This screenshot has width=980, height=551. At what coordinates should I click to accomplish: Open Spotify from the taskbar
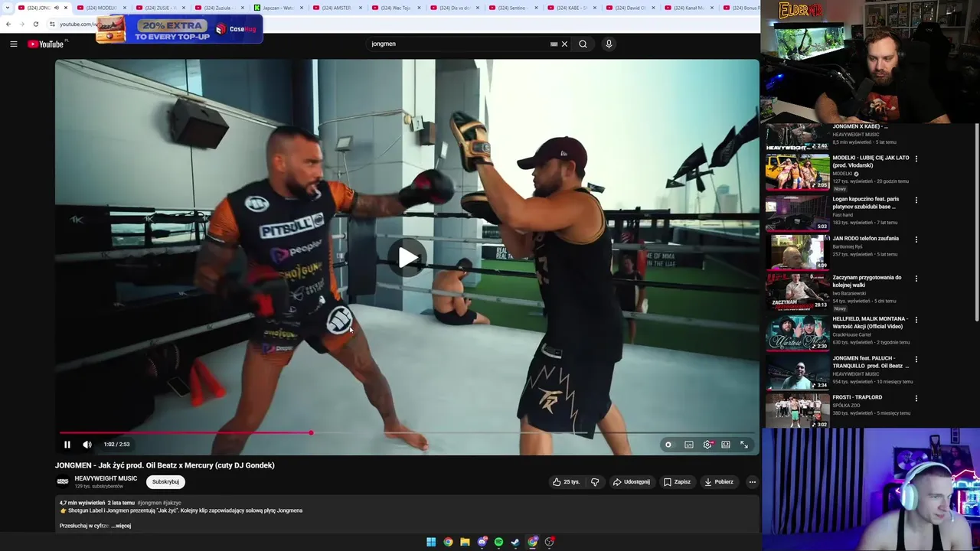pos(498,542)
